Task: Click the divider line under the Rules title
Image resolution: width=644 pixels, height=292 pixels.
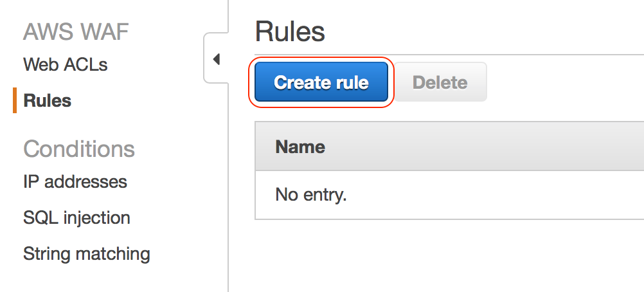Action: coord(450,55)
